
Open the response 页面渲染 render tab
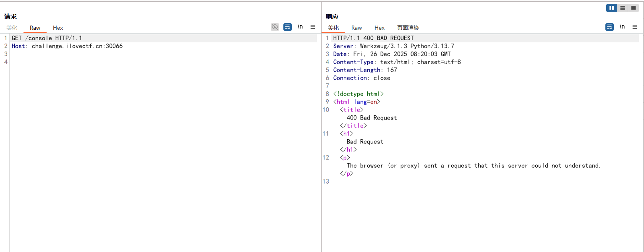pyautogui.click(x=408, y=28)
